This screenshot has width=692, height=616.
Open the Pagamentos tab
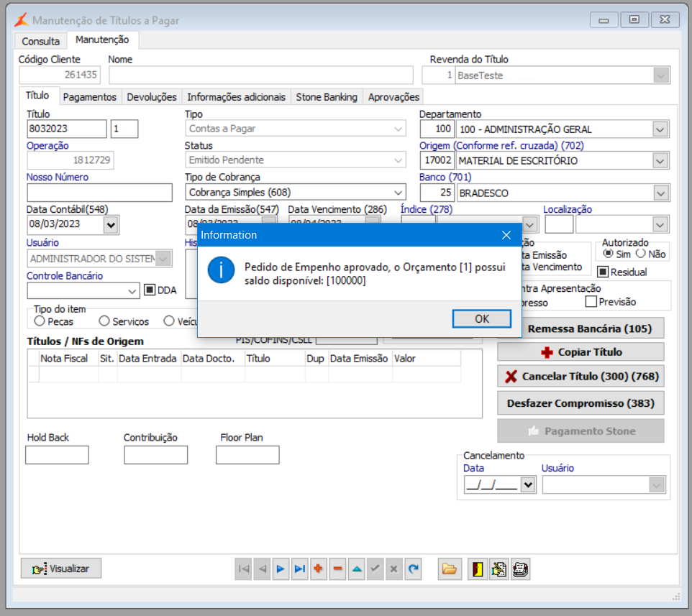(x=90, y=97)
